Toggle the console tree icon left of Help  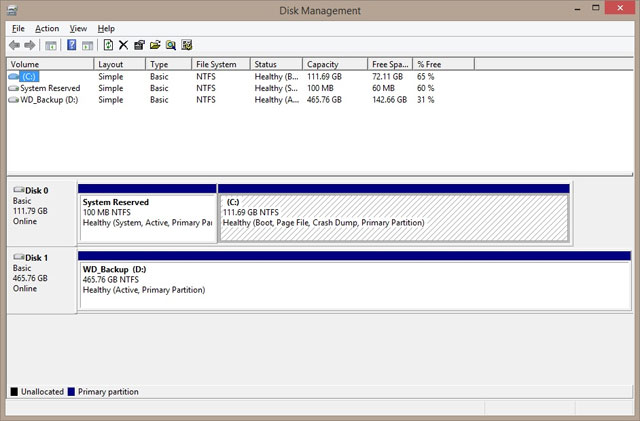[51, 45]
